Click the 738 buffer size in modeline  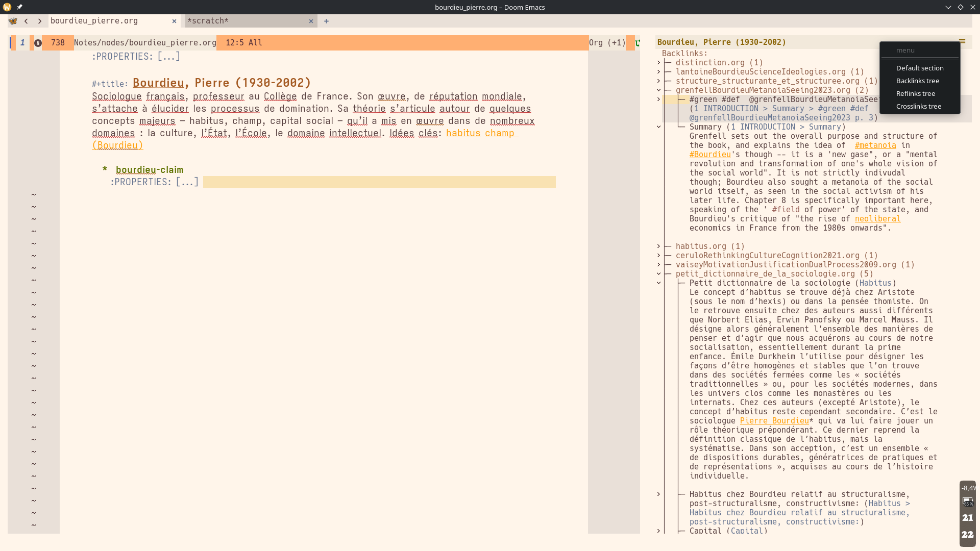(58, 43)
